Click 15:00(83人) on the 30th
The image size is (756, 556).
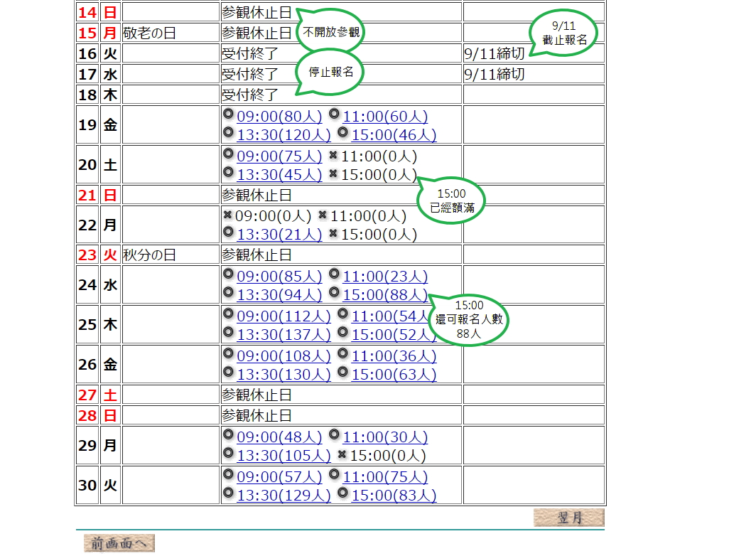pos(394,496)
